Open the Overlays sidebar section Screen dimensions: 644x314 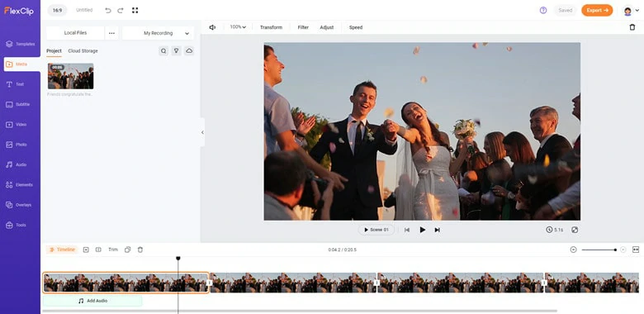click(x=18, y=205)
